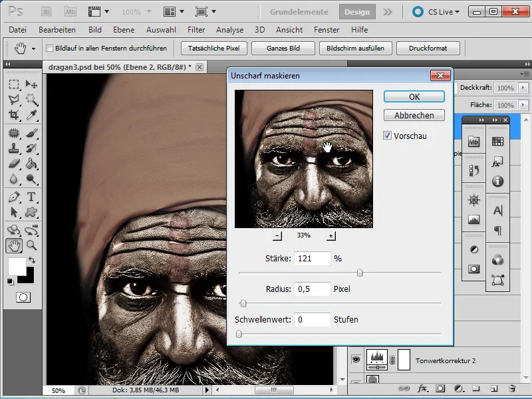Select the Paint Bucket tool
Screen dimensions: 532x399
(31, 164)
